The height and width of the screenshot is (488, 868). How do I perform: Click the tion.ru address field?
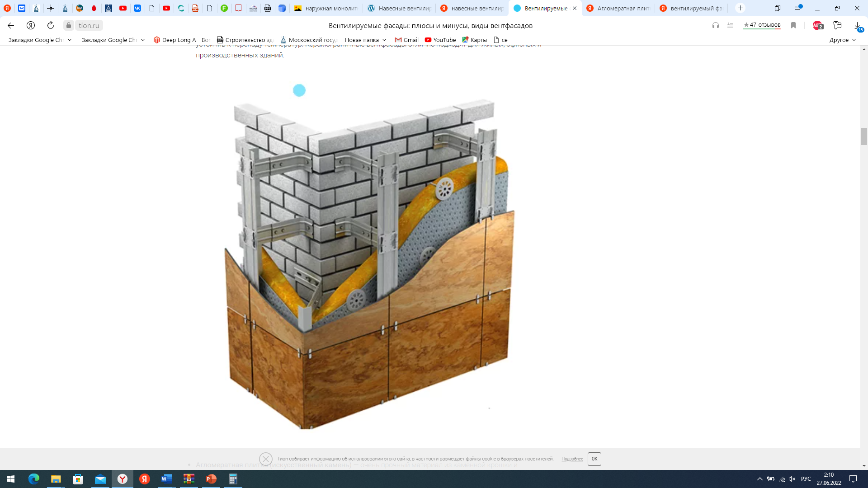89,25
